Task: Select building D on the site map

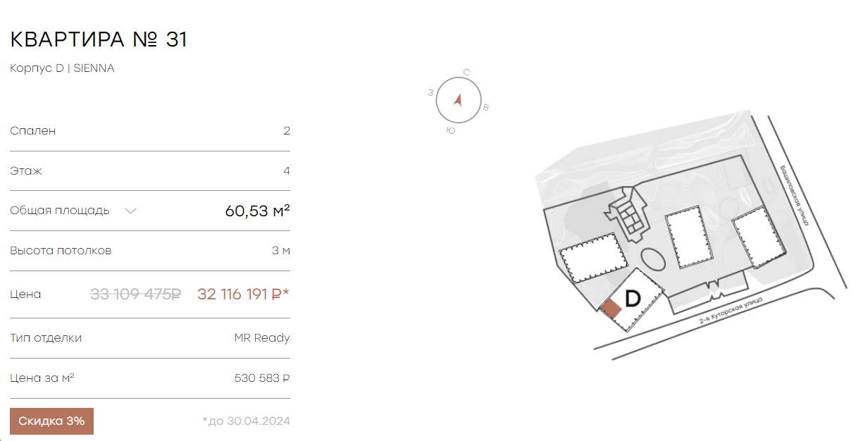Action: click(632, 299)
